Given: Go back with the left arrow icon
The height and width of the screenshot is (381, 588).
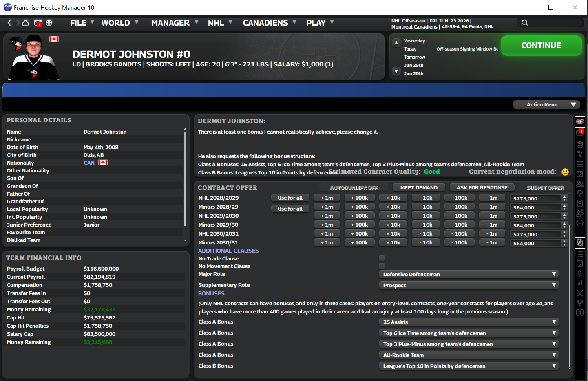Looking at the screenshot, I should [x=9, y=23].
